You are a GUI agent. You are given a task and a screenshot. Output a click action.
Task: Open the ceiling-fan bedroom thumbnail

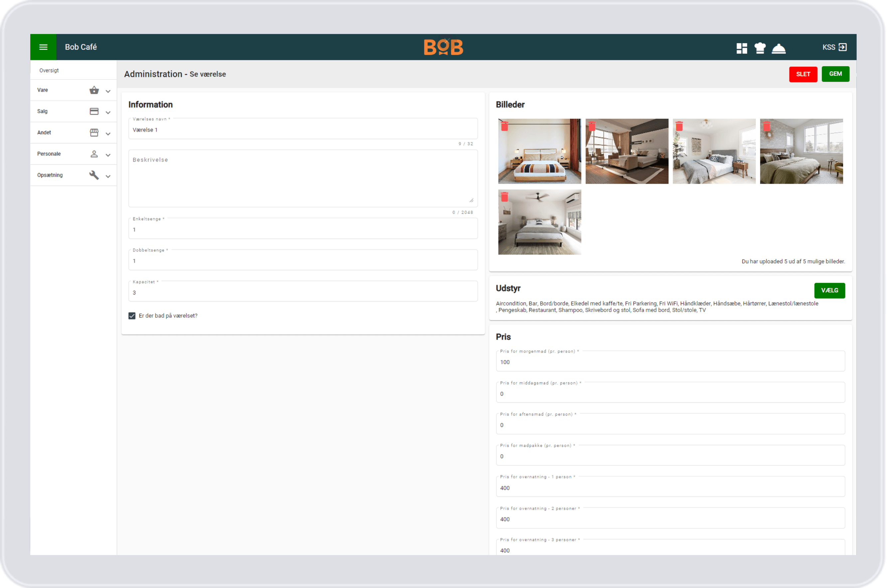539,222
